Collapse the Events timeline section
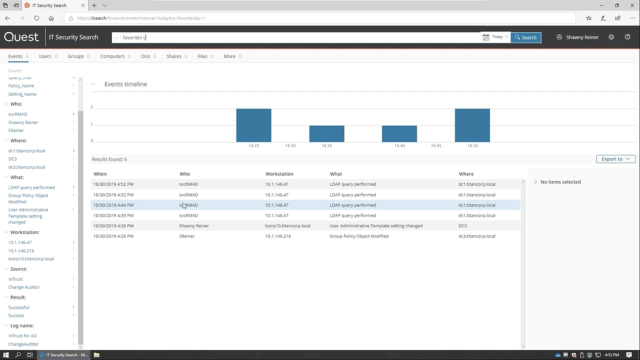The width and height of the screenshot is (640, 360). (x=93, y=84)
